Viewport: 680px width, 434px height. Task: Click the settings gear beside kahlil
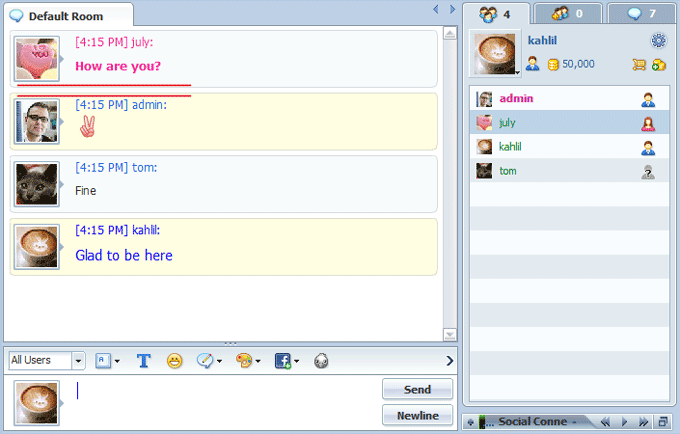pos(657,40)
